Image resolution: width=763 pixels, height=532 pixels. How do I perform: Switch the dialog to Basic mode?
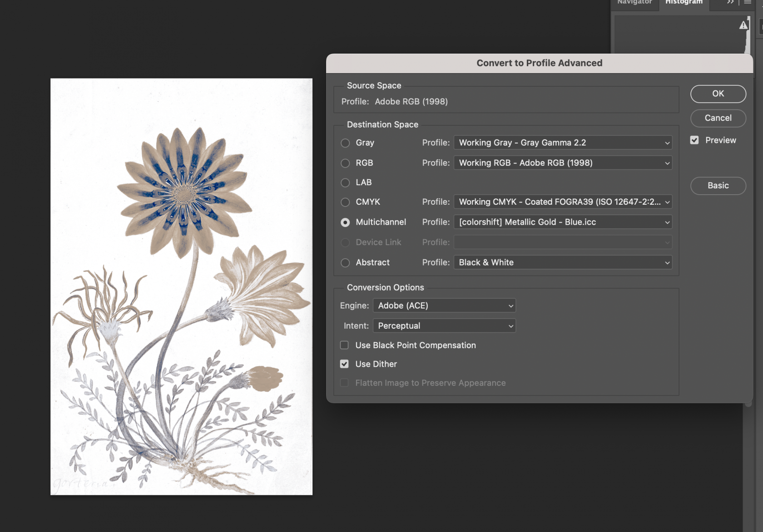coord(718,186)
